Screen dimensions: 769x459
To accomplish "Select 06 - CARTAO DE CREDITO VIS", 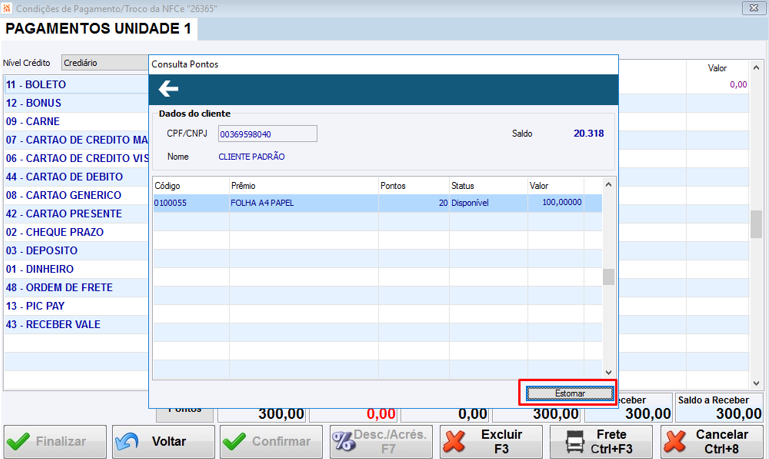I will pos(77,158).
